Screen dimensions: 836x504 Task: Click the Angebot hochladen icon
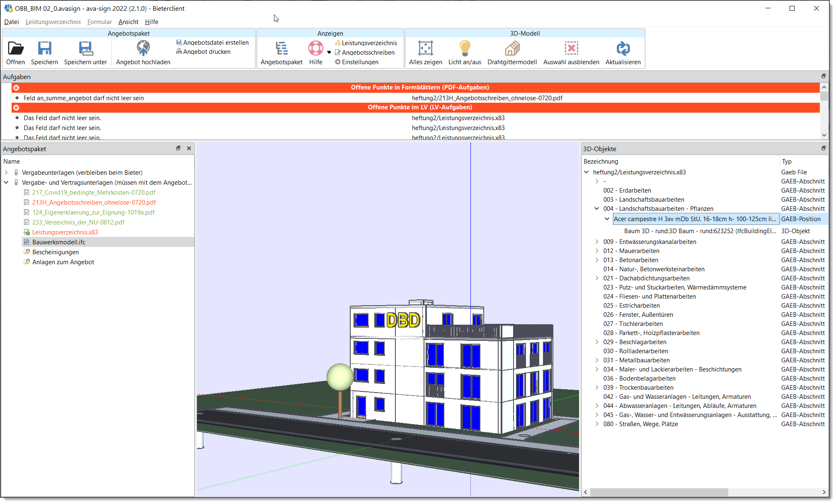[143, 48]
